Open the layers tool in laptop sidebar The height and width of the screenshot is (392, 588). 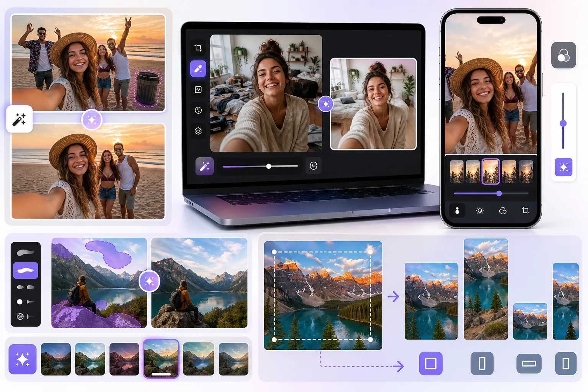click(198, 131)
